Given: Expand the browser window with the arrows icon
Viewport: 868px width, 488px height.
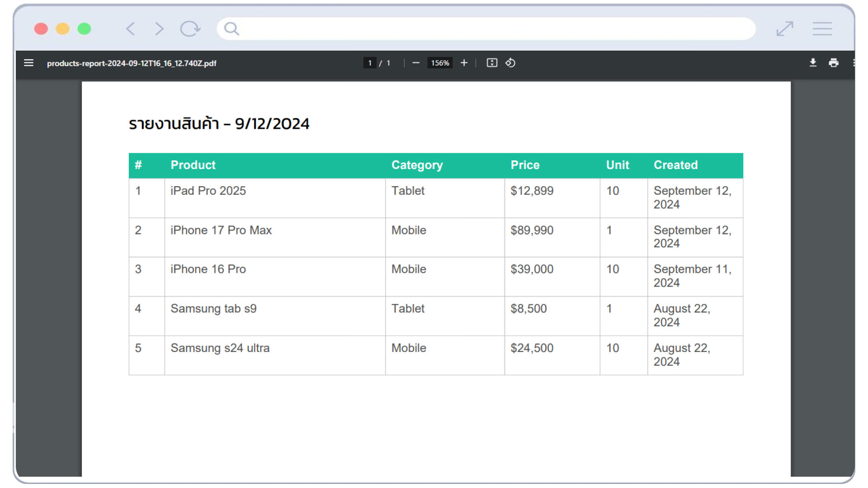Looking at the screenshot, I should pos(785,29).
